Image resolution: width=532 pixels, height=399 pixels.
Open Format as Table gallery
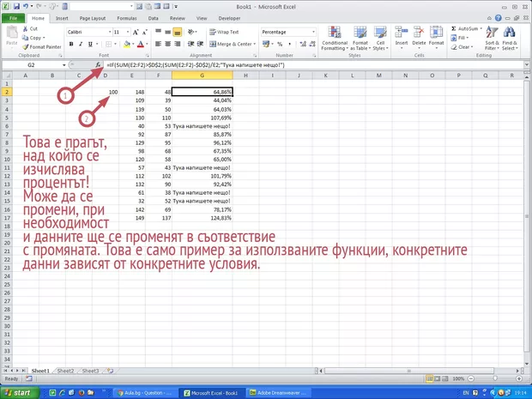tap(360, 39)
